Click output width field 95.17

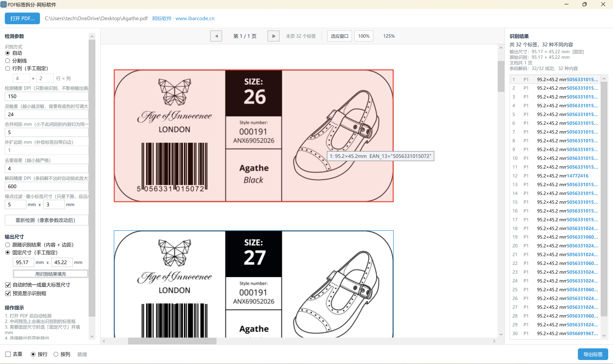[23, 263]
